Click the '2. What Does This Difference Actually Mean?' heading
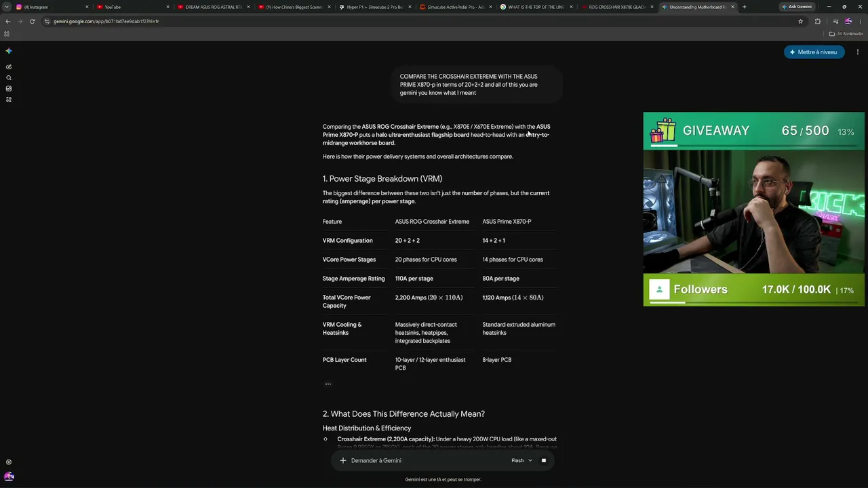Viewport: 868px width, 488px height. tap(403, 414)
